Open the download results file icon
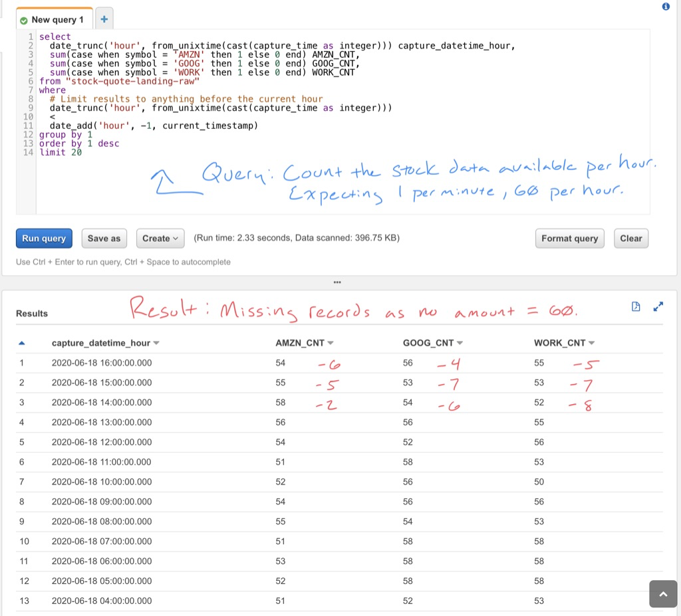Viewport: 681px width, 616px height. click(636, 306)
